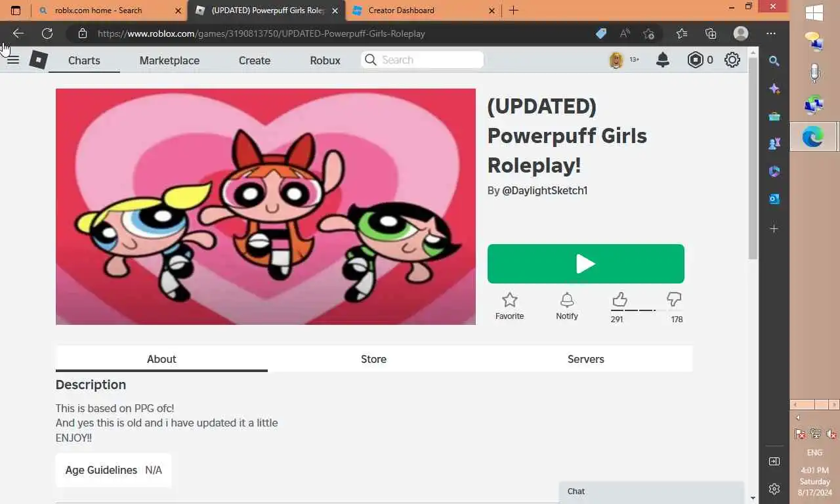Add this page to favorites
The width and height of the screenshot is (840, 504).
(x=648, y=33)
